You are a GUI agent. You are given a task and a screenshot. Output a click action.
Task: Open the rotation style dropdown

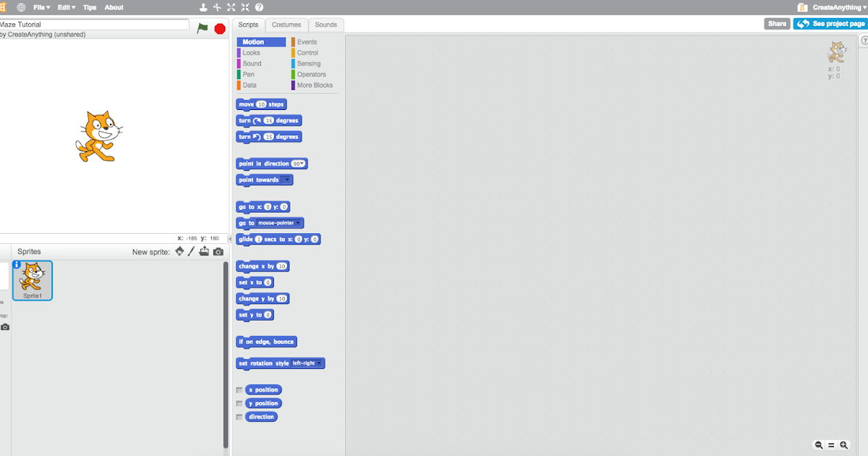[x=320, y=363]
